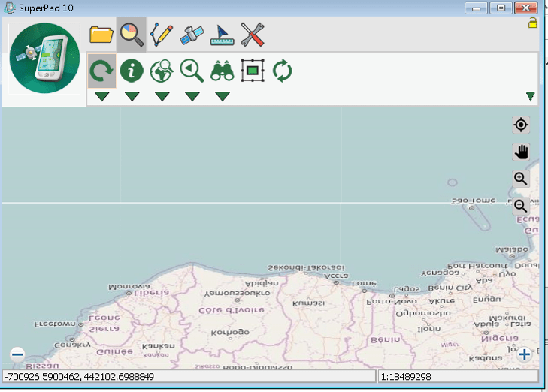Open the GPS satellite tools icon

point(192,35)
